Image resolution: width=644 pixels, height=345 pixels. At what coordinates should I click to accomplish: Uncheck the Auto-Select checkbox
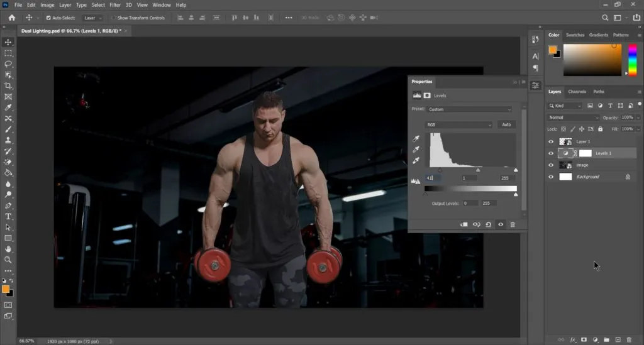click(x=49, y=18)
